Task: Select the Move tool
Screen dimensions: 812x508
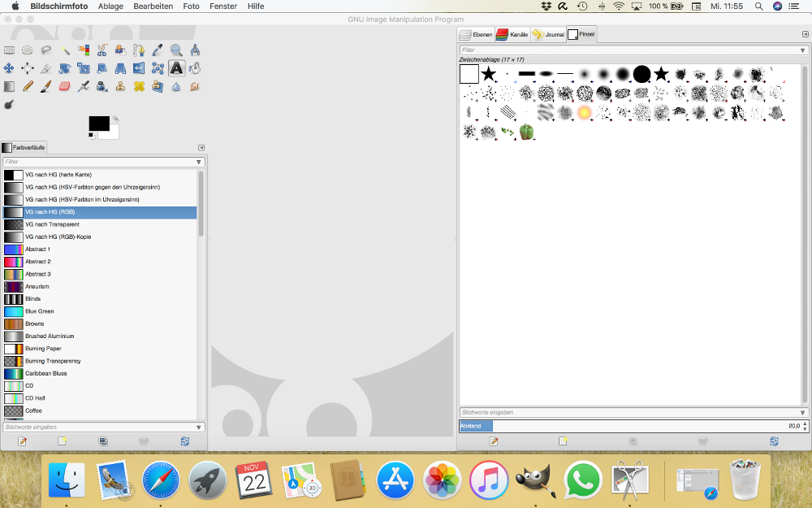Action: click(x=9, y=68)
